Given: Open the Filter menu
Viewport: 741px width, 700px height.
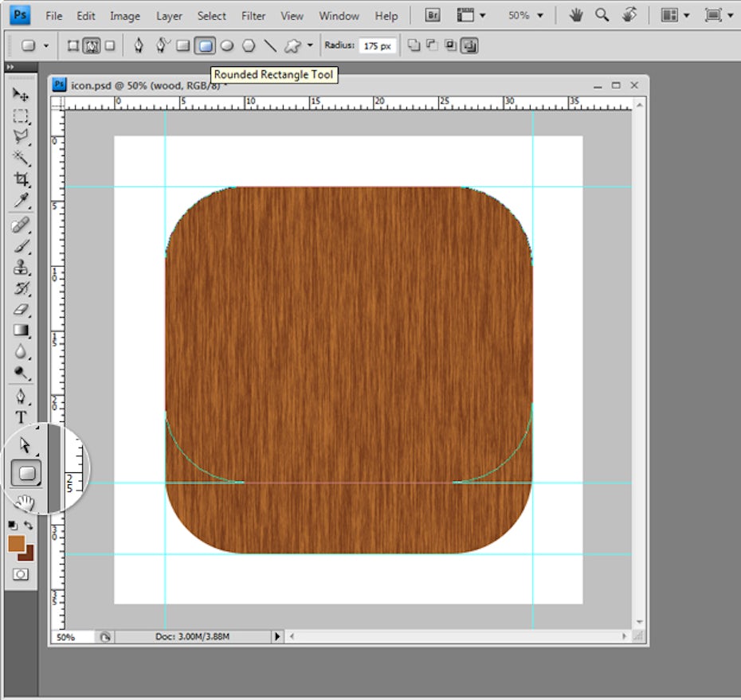Looking at the screenshot, I should 253,16.
